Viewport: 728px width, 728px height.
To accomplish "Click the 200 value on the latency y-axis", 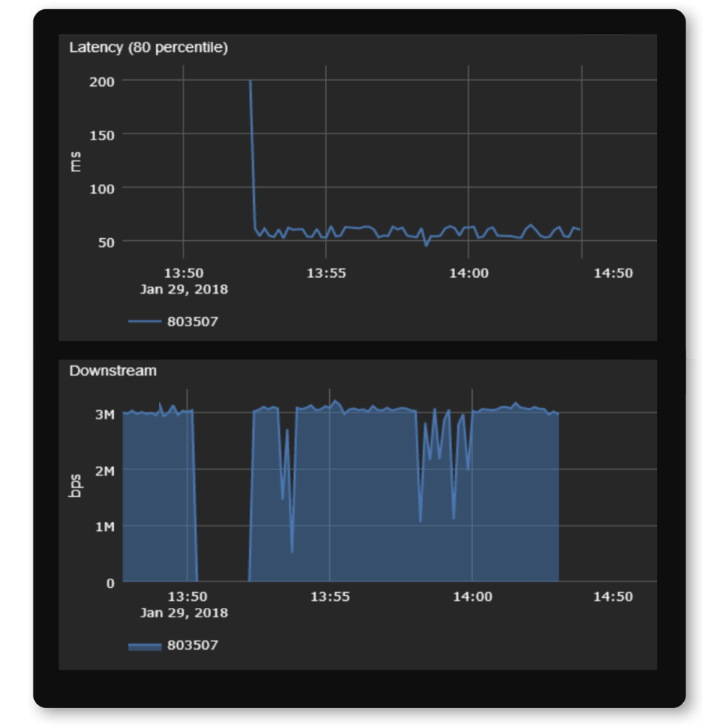I will (x=101, y=80).
